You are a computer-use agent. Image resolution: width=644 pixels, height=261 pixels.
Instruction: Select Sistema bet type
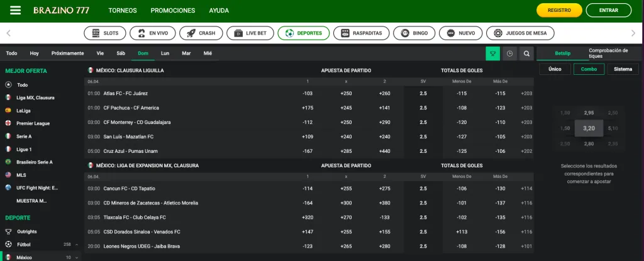coord(623,69)
